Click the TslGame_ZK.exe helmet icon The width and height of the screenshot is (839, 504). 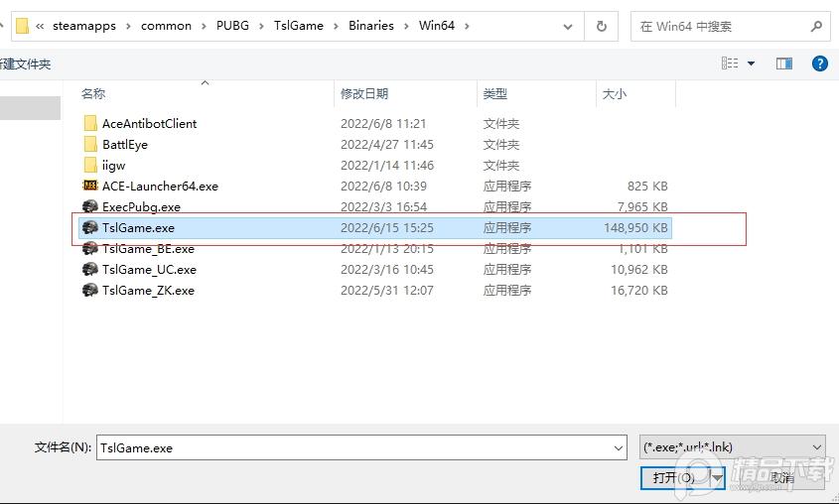click(90, 290)
